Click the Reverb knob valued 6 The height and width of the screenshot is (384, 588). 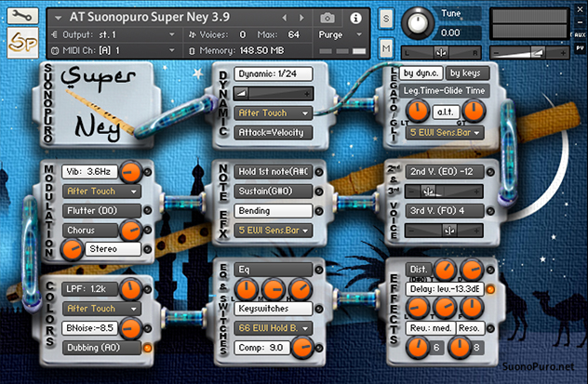(x=418, y=347)
